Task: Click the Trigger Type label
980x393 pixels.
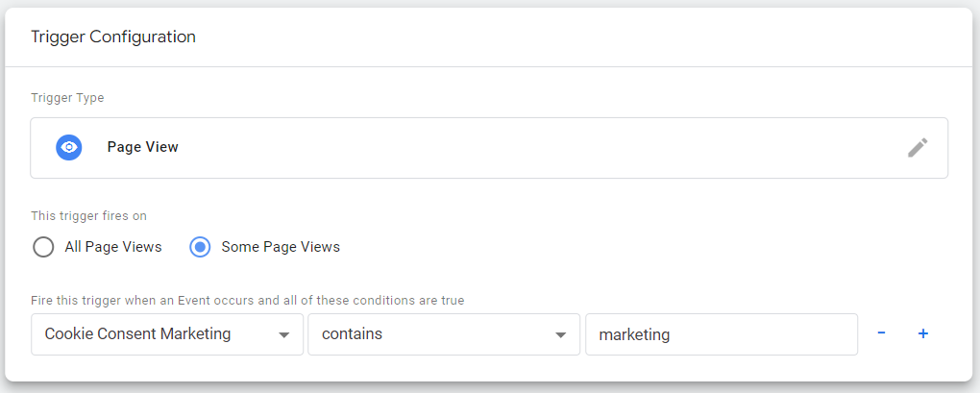Action: [x=67, y=98]
